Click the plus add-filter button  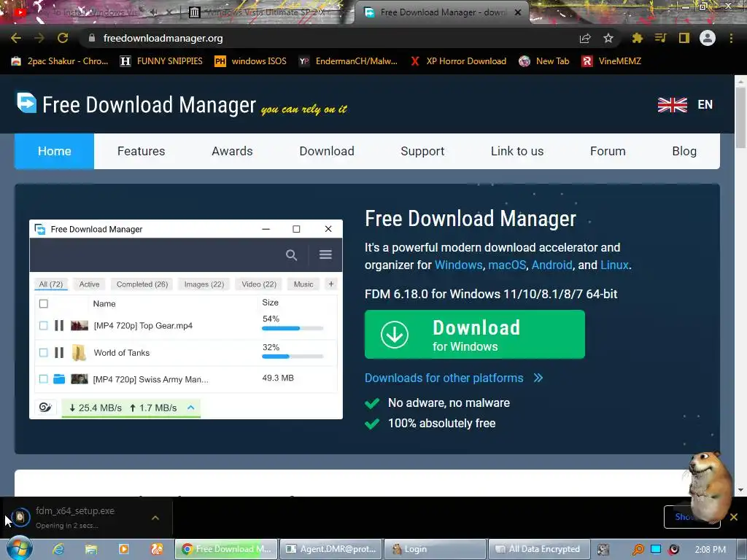(331, 284)
